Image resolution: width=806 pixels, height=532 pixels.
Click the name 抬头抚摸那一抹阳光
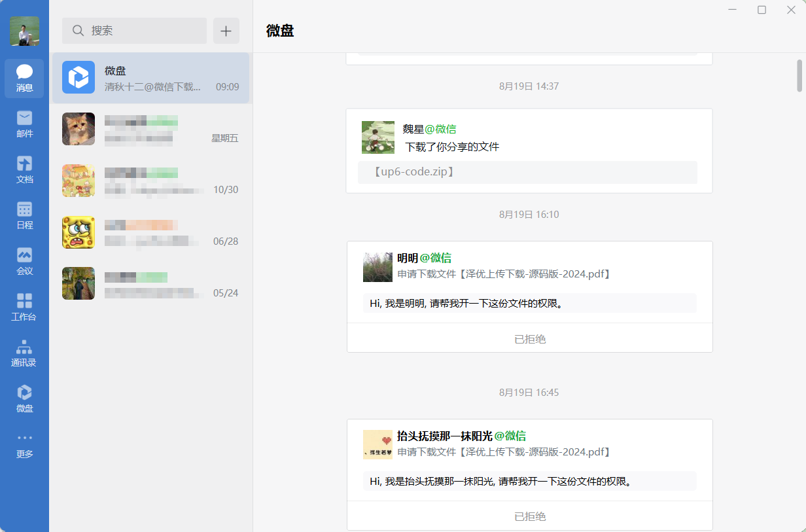coord(445,436)
